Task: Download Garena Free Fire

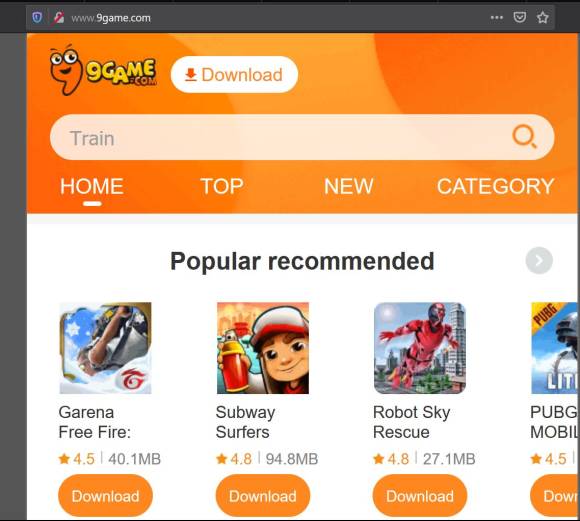Action: click(x=105, y=496)
